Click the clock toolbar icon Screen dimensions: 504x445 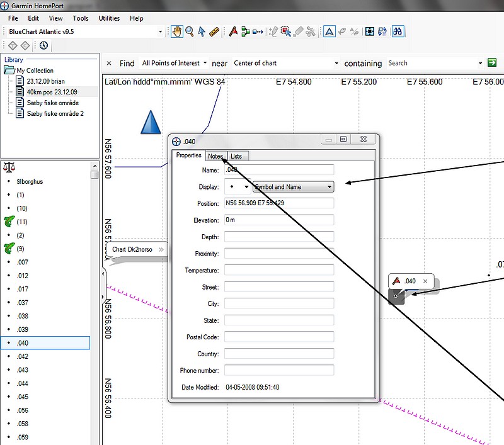43,45
